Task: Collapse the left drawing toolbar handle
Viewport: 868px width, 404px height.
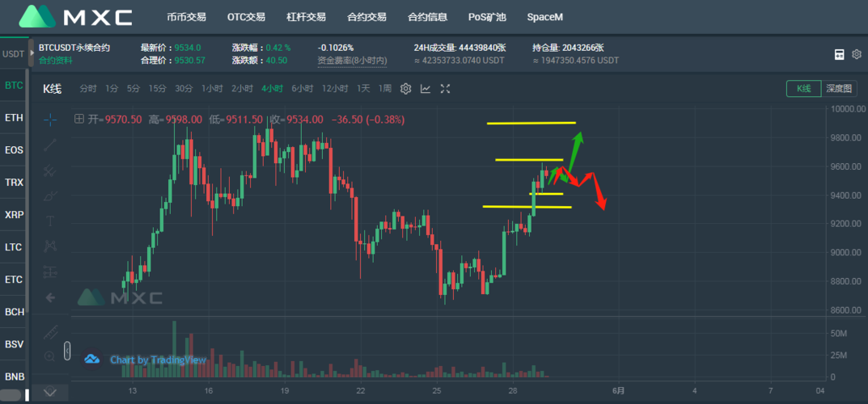Action: (x=67, y=351)
